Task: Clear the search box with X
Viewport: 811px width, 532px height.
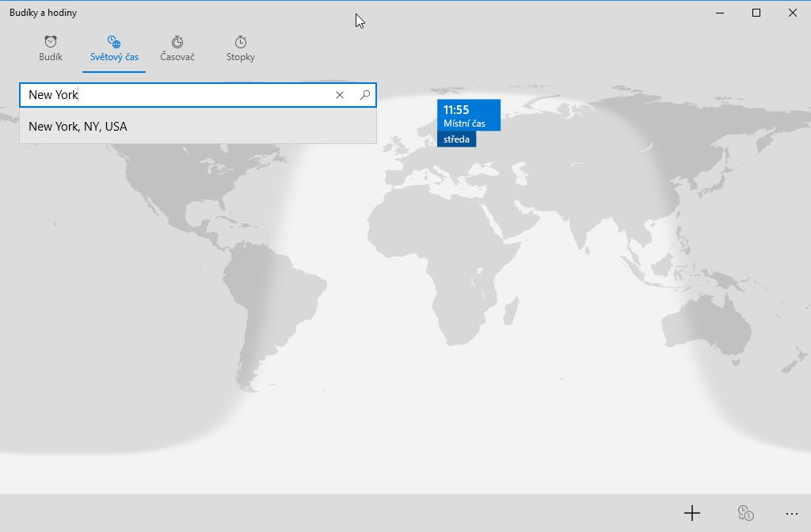Action: coord(340,95)
